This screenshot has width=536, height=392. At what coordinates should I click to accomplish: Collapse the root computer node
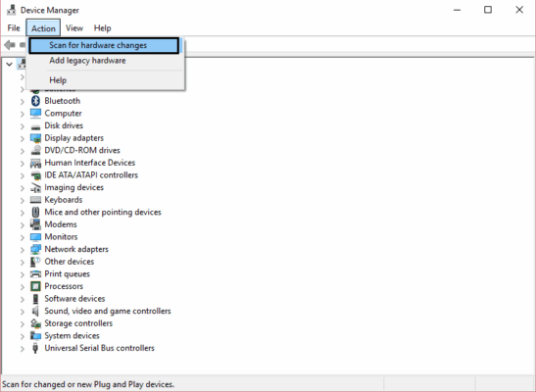coord(9,64)
